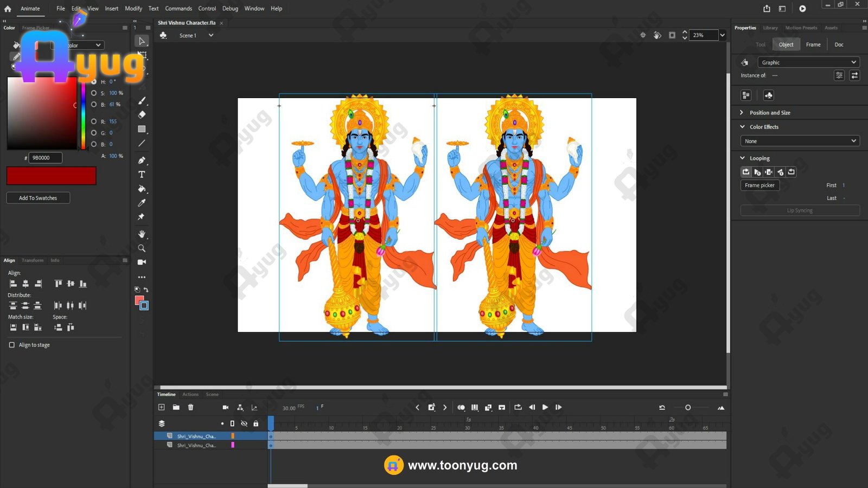Viewport: 868px width, 488px height.
Task: Select the Hand tool
Action: coord(142,234)
